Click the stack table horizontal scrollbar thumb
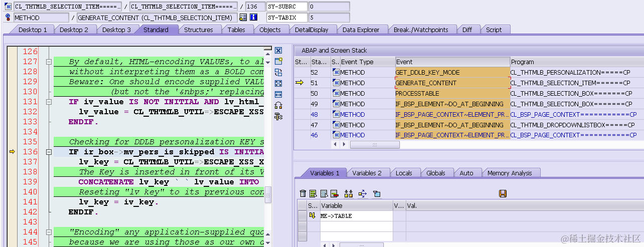The width and height of the screenshot is (644, 247). (x=375, y=144)
